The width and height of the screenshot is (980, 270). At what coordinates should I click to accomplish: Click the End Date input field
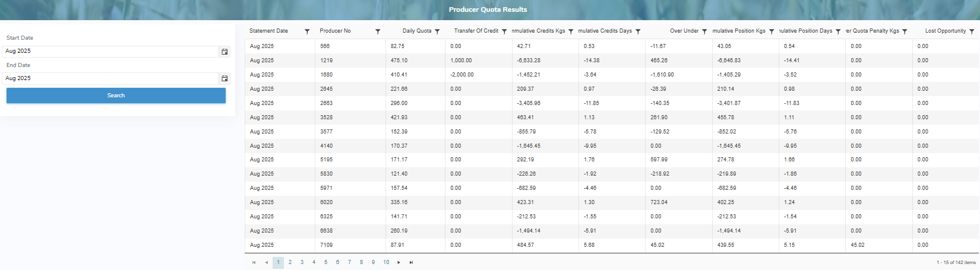110,78
